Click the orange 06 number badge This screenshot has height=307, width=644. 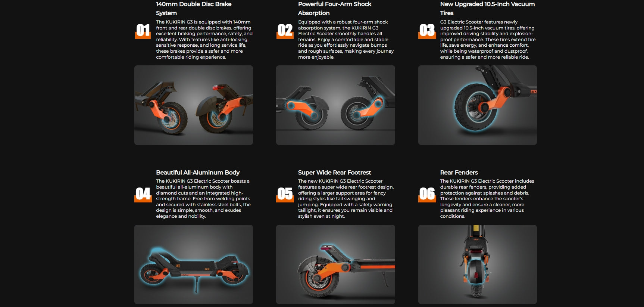pyautogui.click(x=427, y=194)
